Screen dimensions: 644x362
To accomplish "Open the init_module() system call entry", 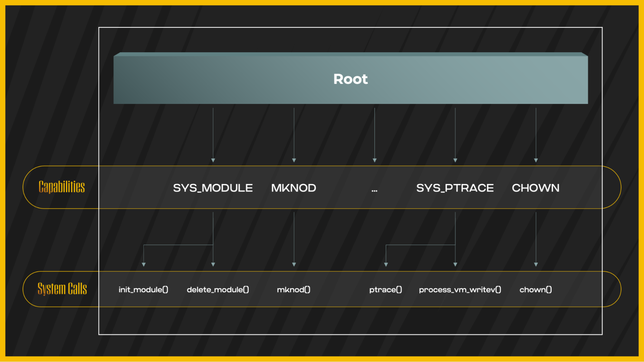I will click(x=144, y=289).
